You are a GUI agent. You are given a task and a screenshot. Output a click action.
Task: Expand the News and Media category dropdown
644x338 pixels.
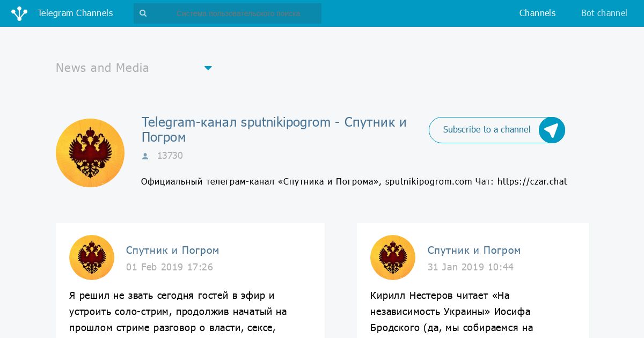pos(134,68)
